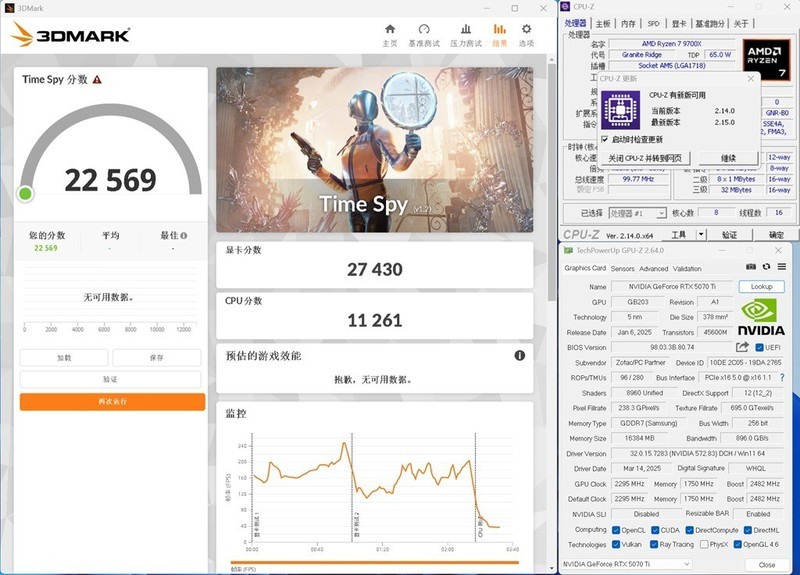Click the CPU-Z validate (验证) button
Screen dimensions: 800x575
pyautogui.click(x=730, y=234)
